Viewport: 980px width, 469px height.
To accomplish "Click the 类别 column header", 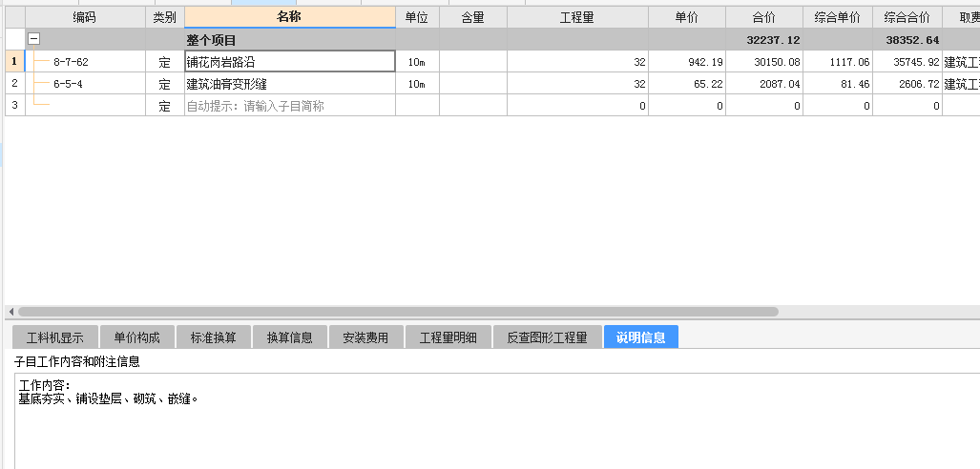I will [165, 17].
